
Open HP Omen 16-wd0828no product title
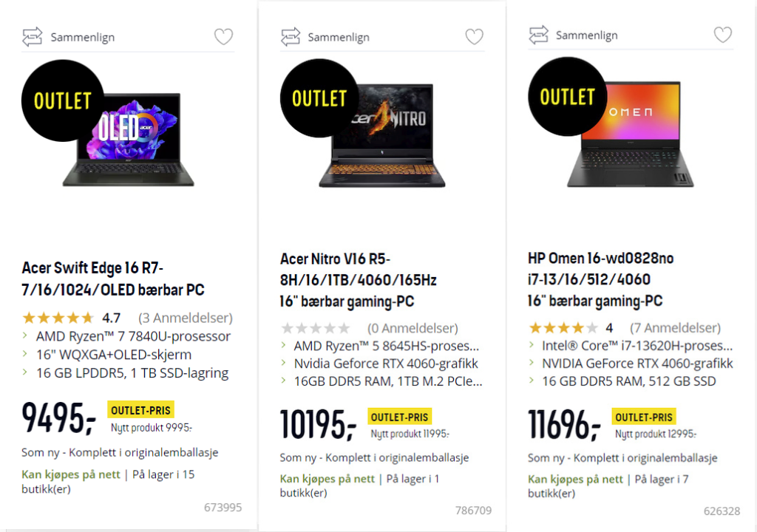(601, 279)
